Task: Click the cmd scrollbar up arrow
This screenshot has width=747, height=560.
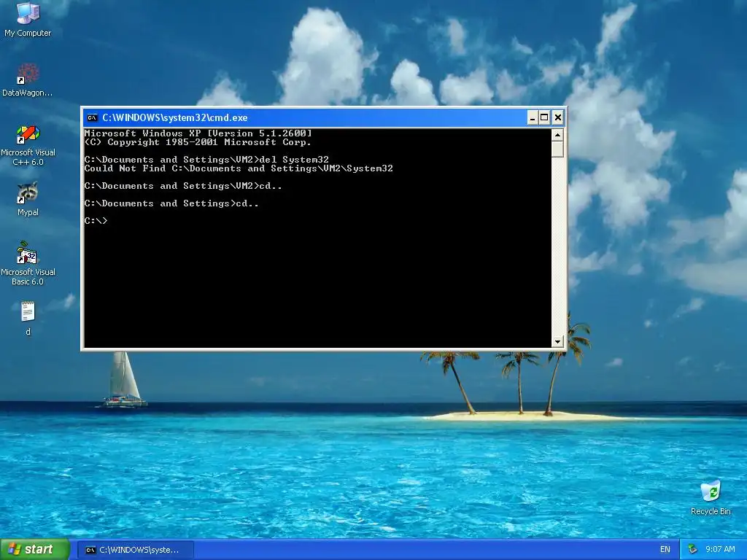Action: (x=557, y=135)
